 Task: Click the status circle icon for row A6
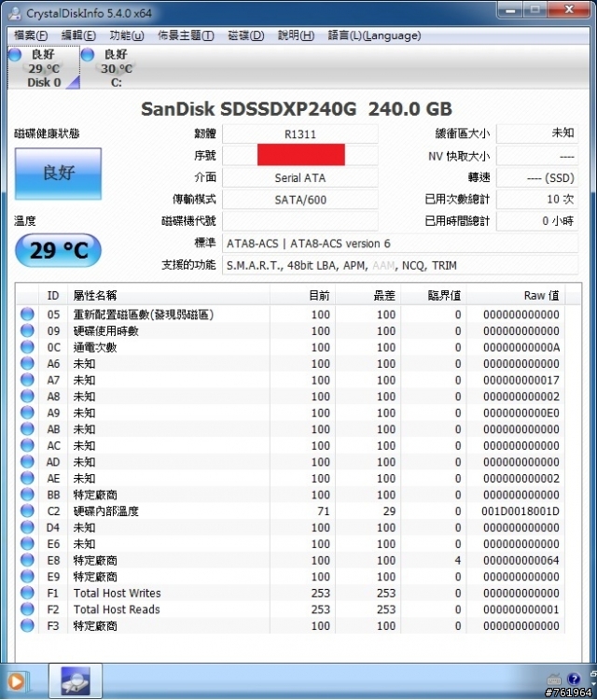click(27, 363)
